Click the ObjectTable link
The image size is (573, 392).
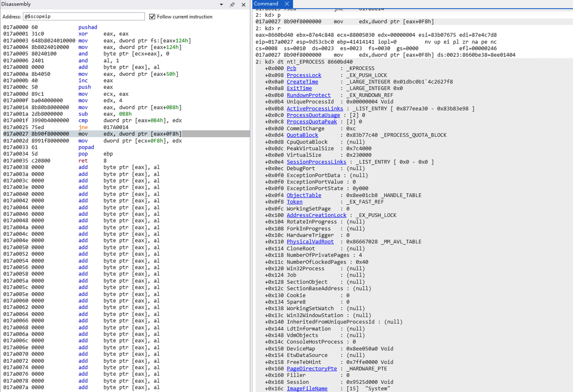(304, 195)
